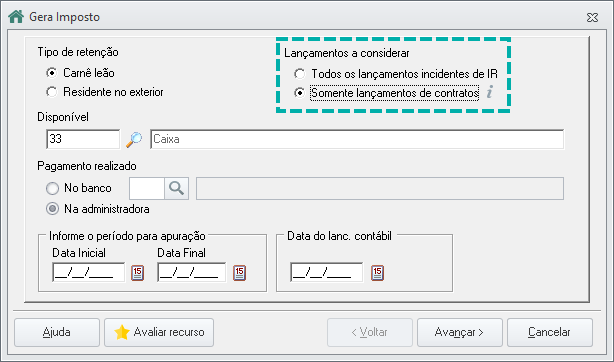Click the info icon beside Somente lançamentos
The width and height of the screenshot is (614, 362).
(x=489, y=93)
